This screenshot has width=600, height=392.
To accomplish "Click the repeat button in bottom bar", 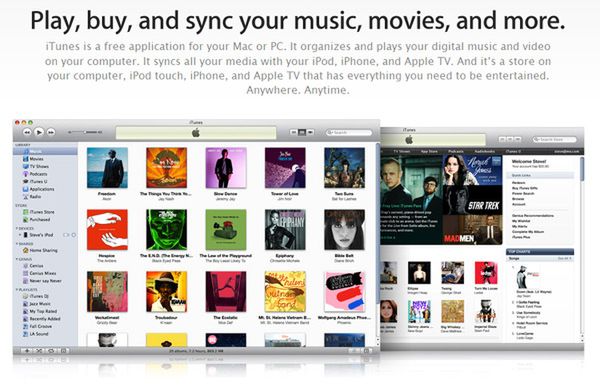I will coord(51,350).
